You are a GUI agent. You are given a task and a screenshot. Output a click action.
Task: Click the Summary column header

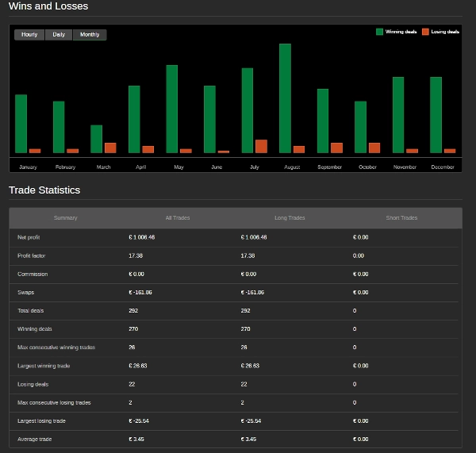pos(66,218)
